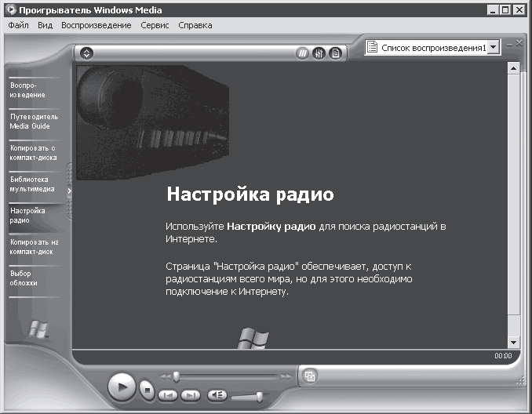Open the Выбор обложки section
Image resolution: width=532 pixels, height=414 pixels.
pos(34,278)
